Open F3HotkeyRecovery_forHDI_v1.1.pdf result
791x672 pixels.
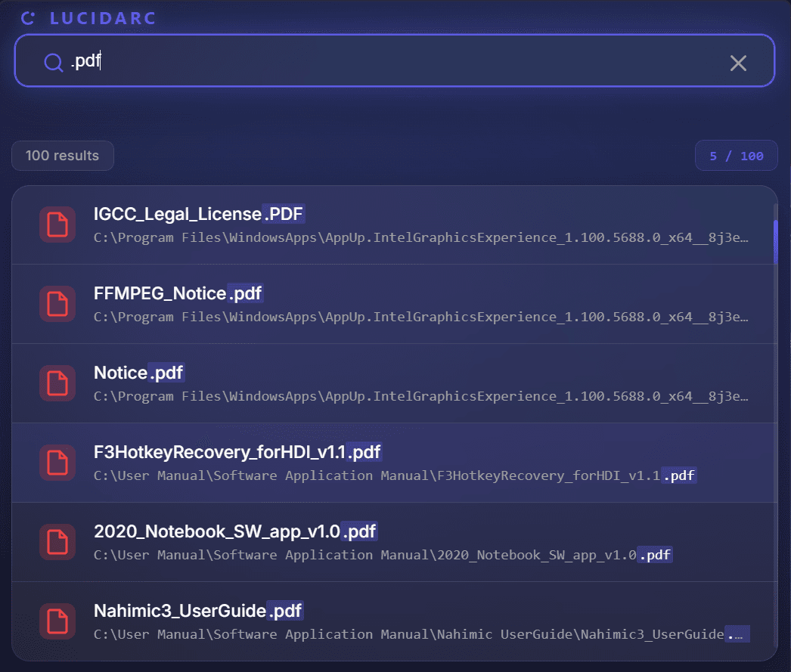point(395,463)
